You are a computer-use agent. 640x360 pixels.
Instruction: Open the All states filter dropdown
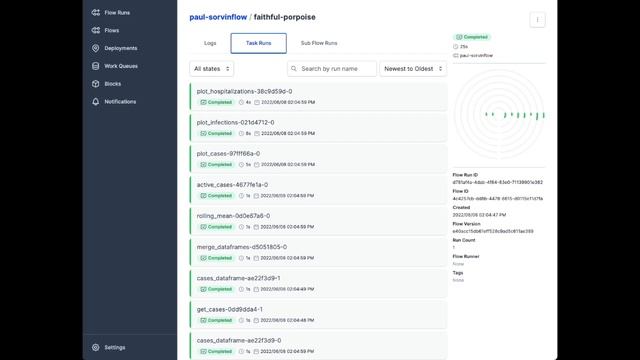point(211,69)
